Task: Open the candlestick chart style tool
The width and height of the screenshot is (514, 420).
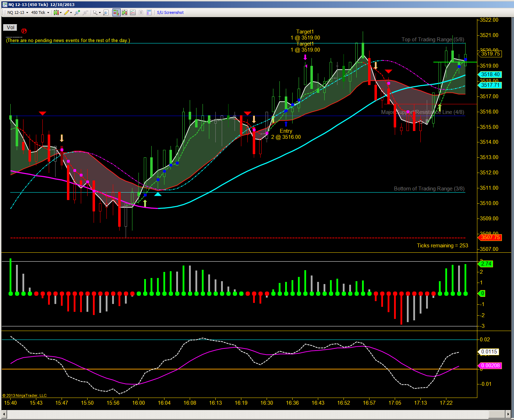Action: pyautogui.click(x=56, y=12)
